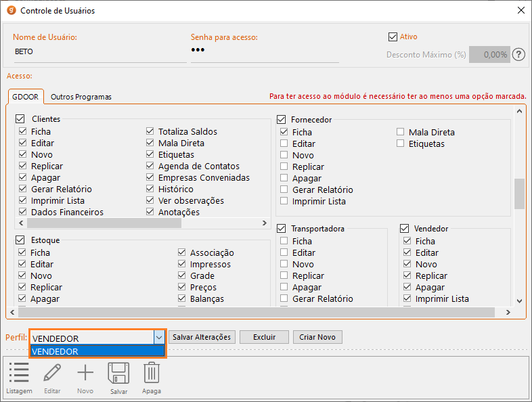
Task: Toggle Totaliza Saldos under Clientes
Action: pyautogui.click(x=150, y=131)
